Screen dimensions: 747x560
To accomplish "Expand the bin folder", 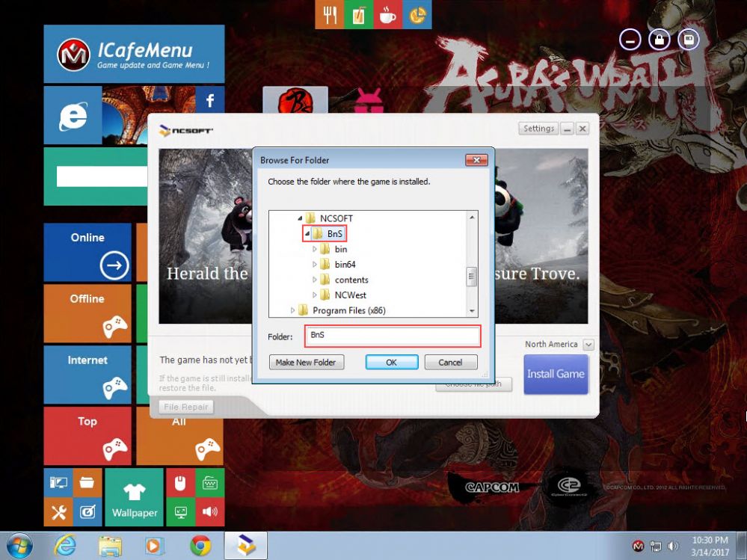I will tap(314, 249).
